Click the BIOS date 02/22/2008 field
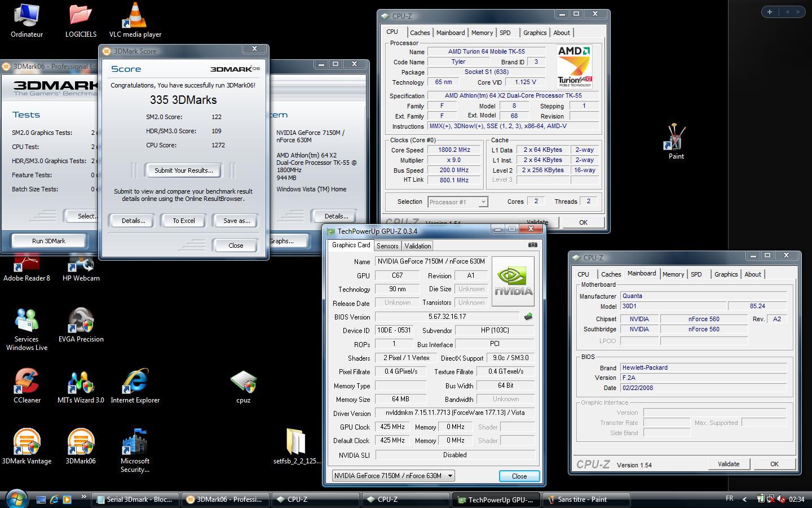 (x=703, y=388)
